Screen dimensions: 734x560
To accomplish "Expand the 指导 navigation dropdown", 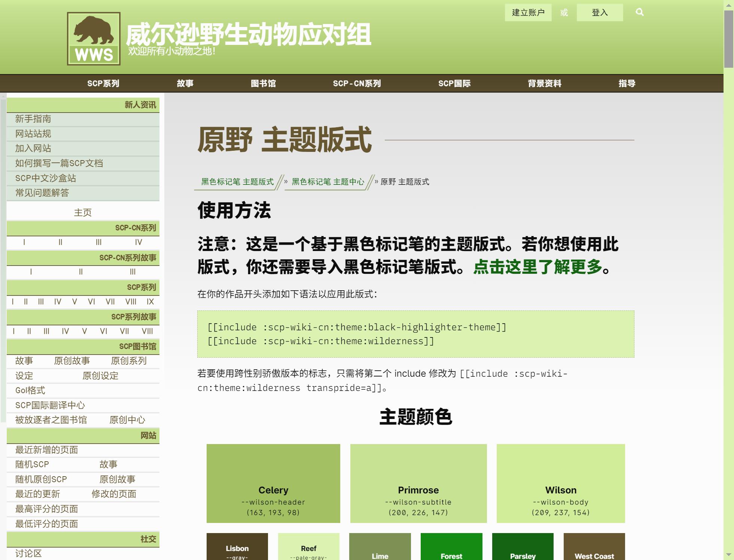I will 627,83.
